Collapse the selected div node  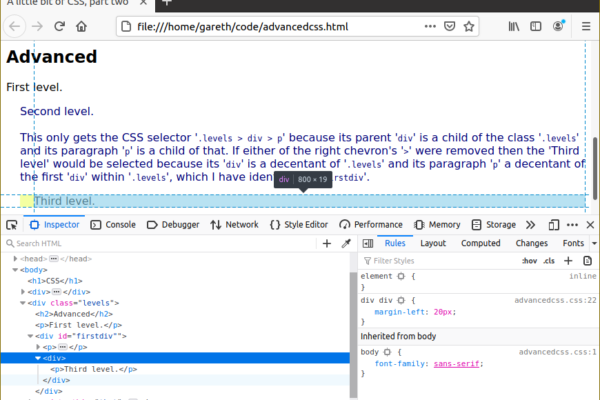[38, 358]
